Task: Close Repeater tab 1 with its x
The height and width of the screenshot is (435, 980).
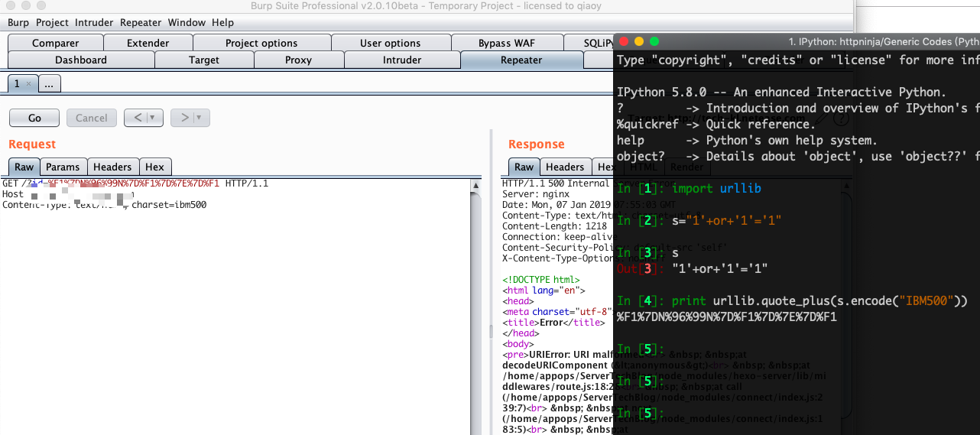Action: 29,84
